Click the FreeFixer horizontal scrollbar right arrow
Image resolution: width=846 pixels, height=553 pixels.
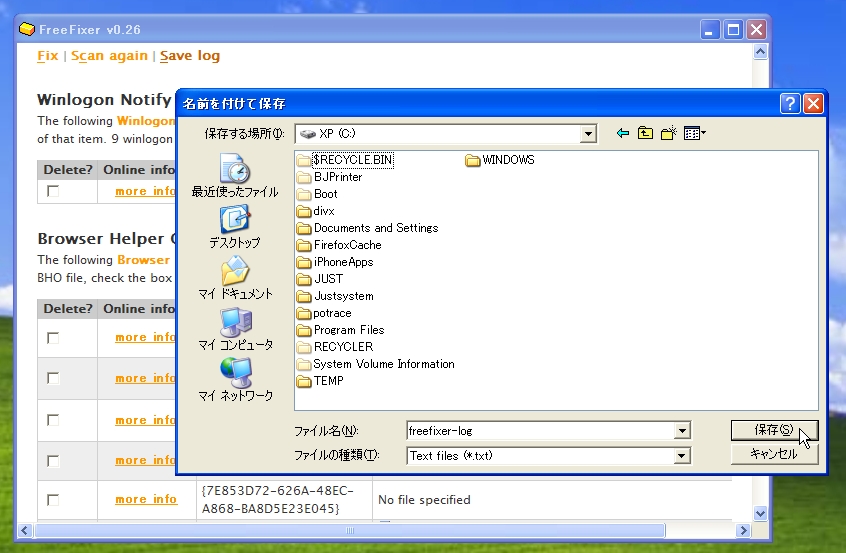[743, 530]
